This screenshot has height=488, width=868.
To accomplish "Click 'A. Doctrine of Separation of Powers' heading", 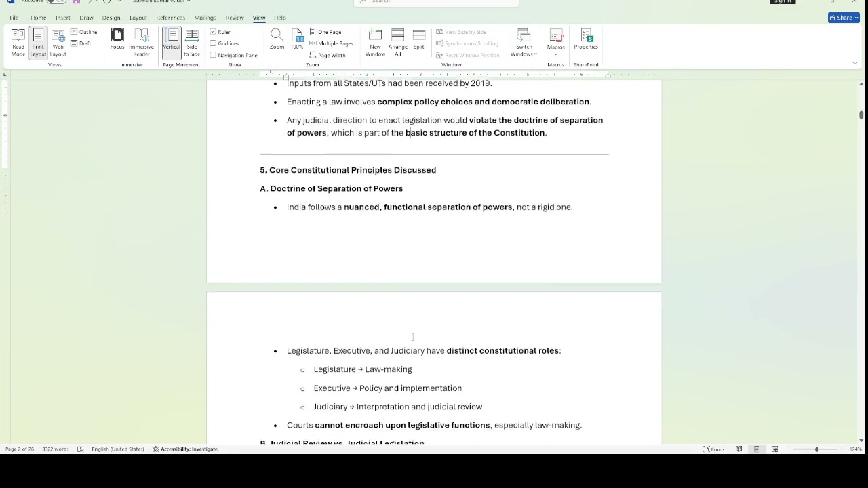I will pos(332,188).
